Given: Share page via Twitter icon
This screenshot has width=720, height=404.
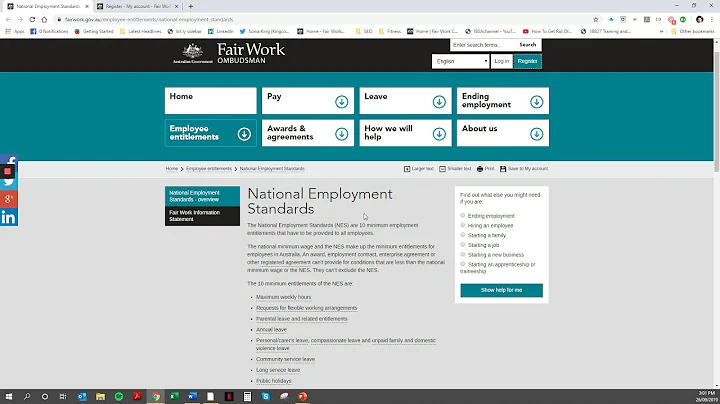Looking at the screenshot, I should pos(9,183).
